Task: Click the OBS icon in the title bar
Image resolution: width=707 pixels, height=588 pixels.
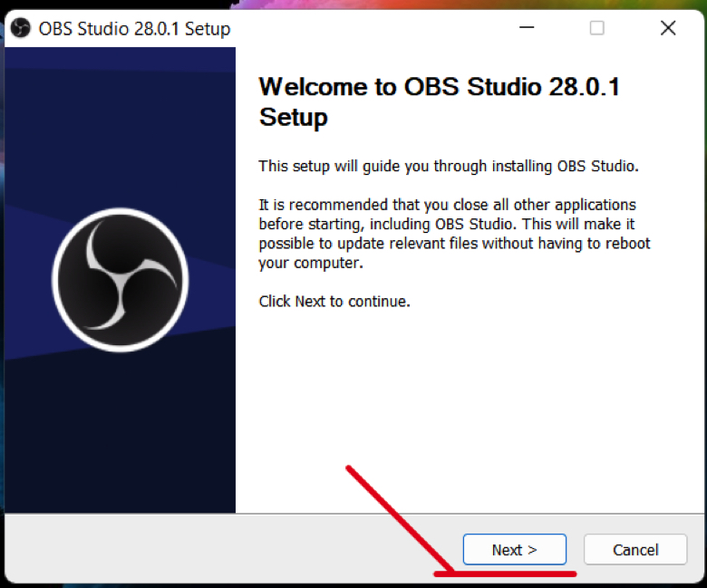Action: (20, 28)
